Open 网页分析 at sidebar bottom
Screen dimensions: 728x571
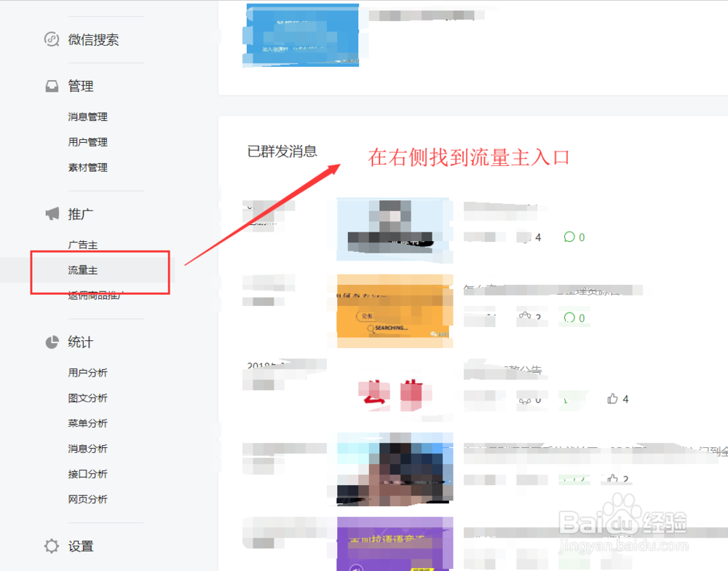coord(87,500)
